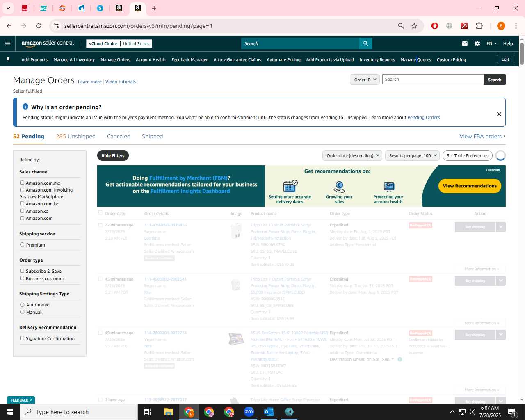Check the Amazon.com Invoicing Shadow Marketplace box
Image resolution: width=525 pixels, height=420 pixels.
click(22, 190)
